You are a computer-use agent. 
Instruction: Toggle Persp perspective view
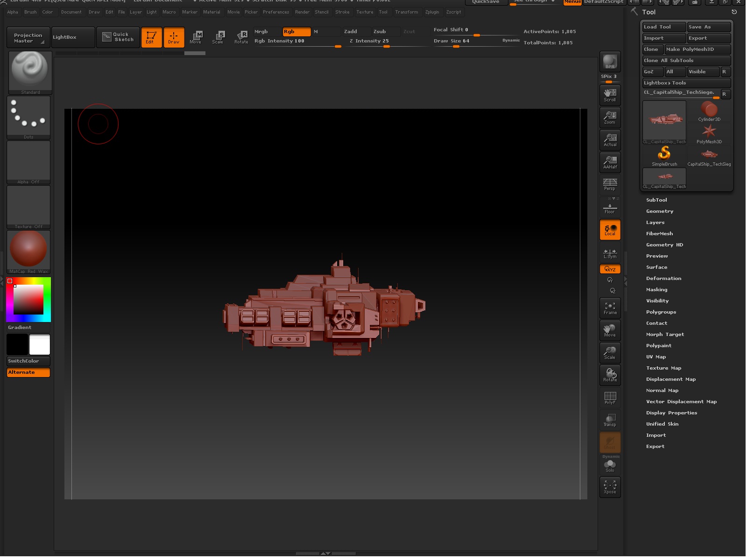tap(610, 184)
